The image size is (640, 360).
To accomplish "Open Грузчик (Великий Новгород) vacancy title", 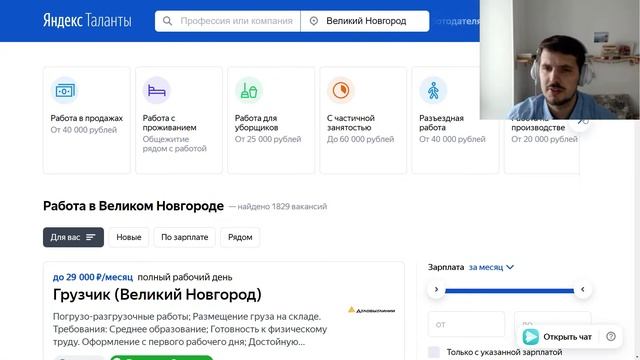I will (157, 294).
